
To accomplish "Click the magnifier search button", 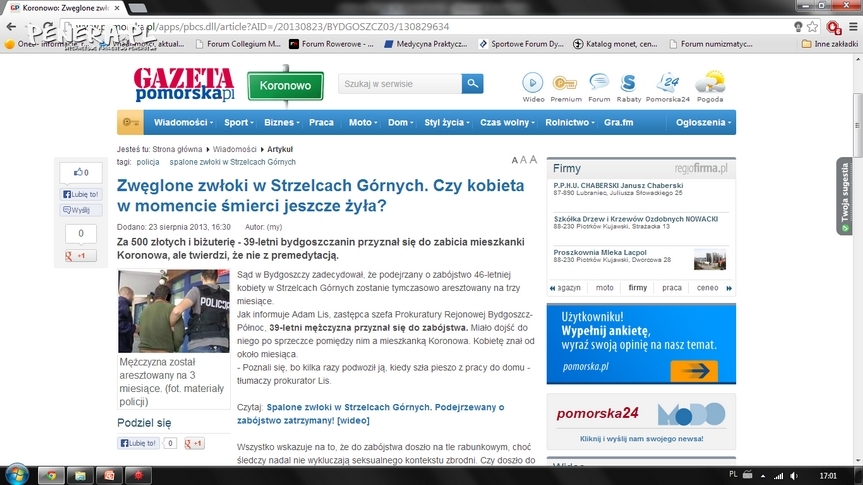I will (x=472, y=84).
